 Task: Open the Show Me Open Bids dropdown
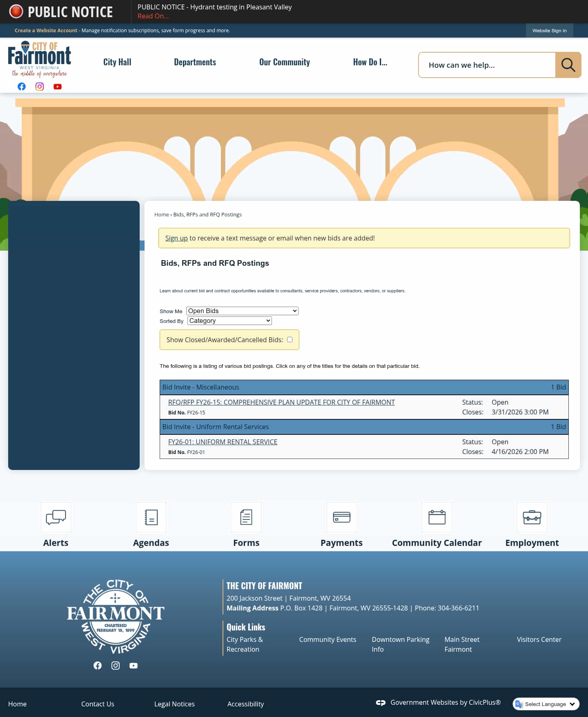click(242, 311)
